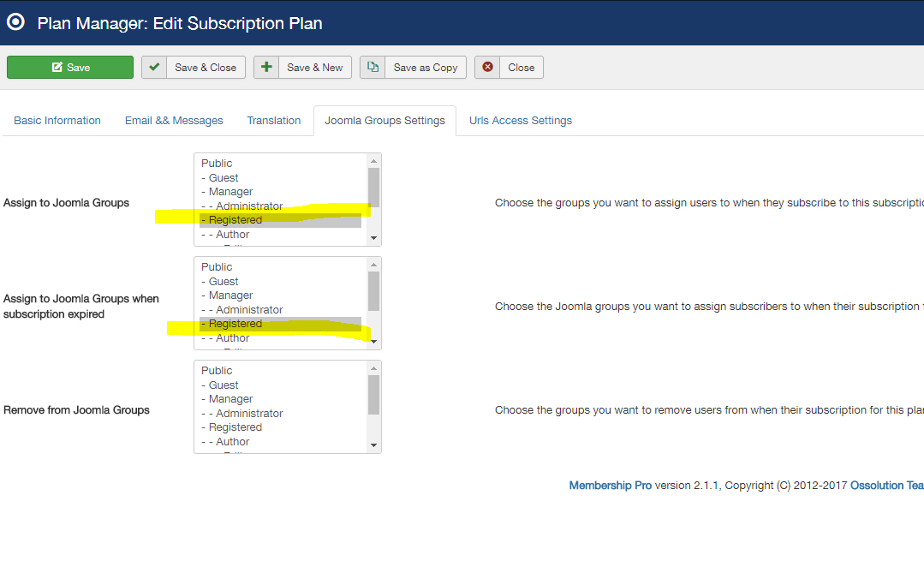Select Public in Remove from Joomla Groups list
The width and height of the screenshot is (924, 561).
point(281,371)
